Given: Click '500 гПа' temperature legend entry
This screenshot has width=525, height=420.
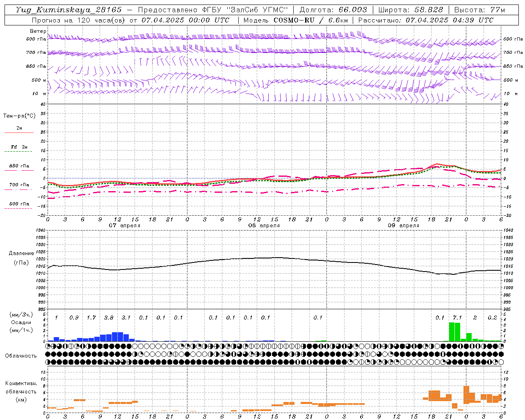Looking at the screenshot, I should (x=19, y=204).
